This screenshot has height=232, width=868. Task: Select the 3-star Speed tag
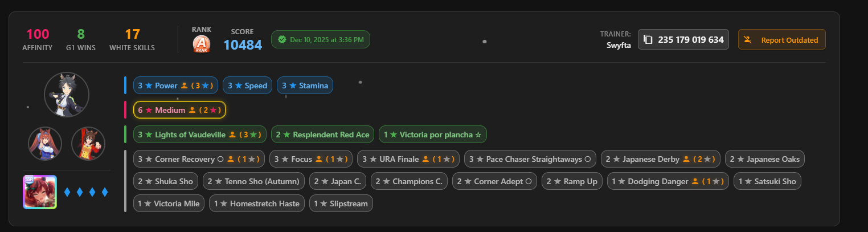coord(247,86)
